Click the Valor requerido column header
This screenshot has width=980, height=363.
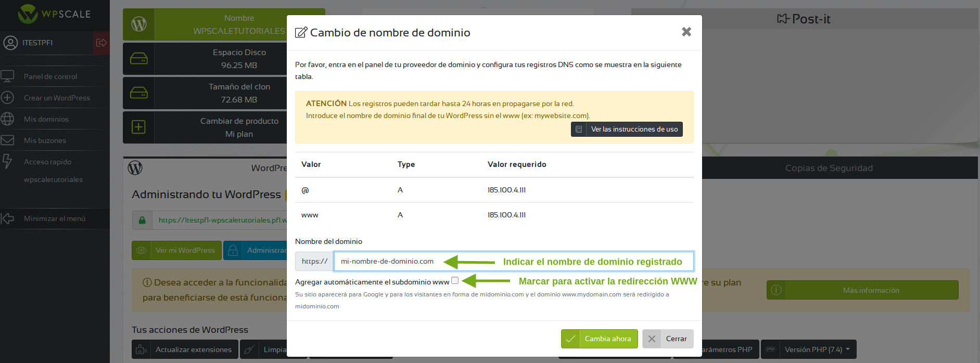517,164
